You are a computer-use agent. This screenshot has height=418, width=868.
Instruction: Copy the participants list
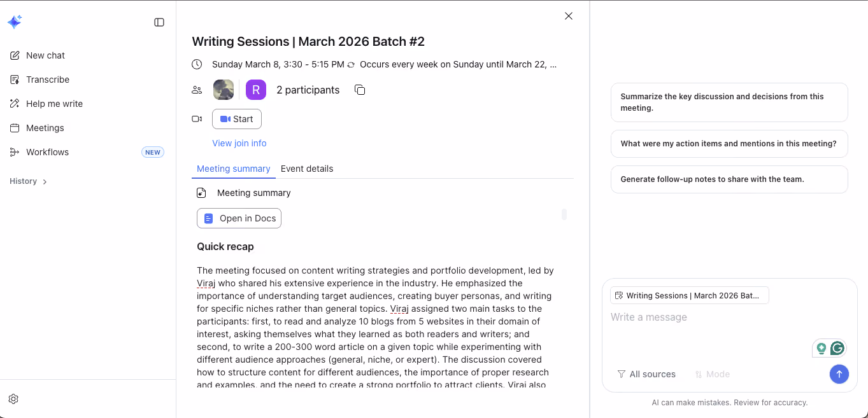360,90
